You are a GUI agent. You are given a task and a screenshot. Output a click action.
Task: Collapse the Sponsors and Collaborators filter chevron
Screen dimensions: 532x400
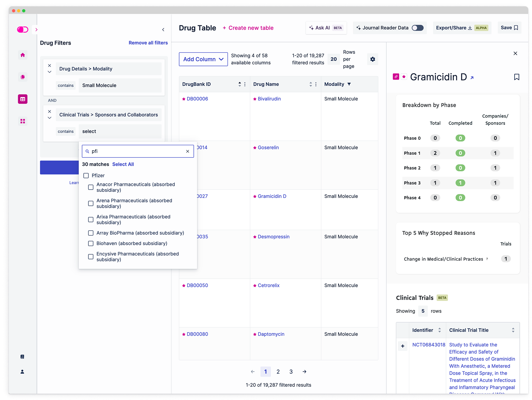pos(49,118)
